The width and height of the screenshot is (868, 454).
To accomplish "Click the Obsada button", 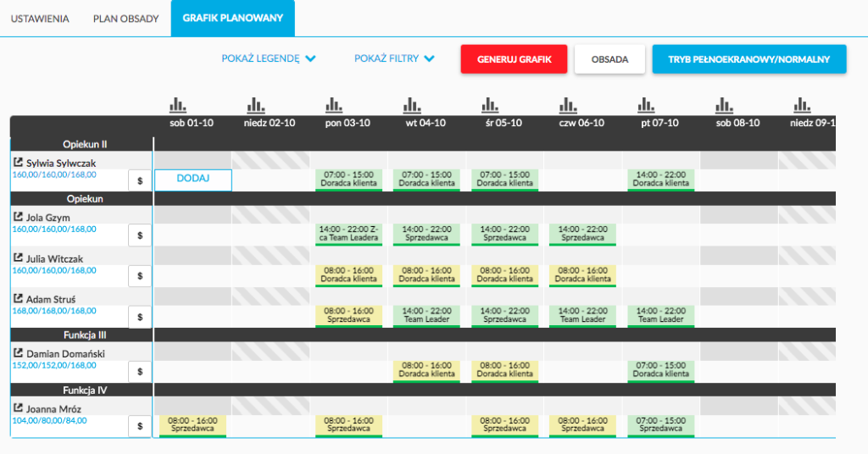I will [609, 60].
